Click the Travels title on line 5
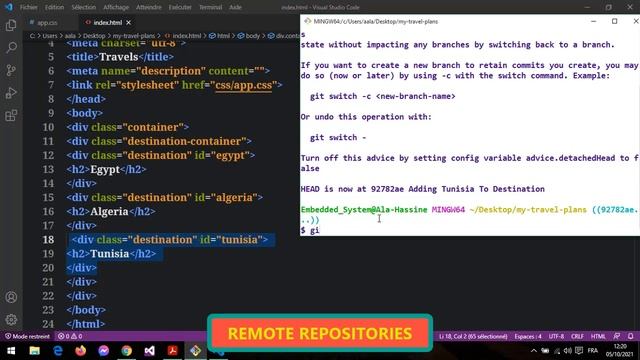The height and width of the screenshot is (360, 640). [x=119, y=57]
